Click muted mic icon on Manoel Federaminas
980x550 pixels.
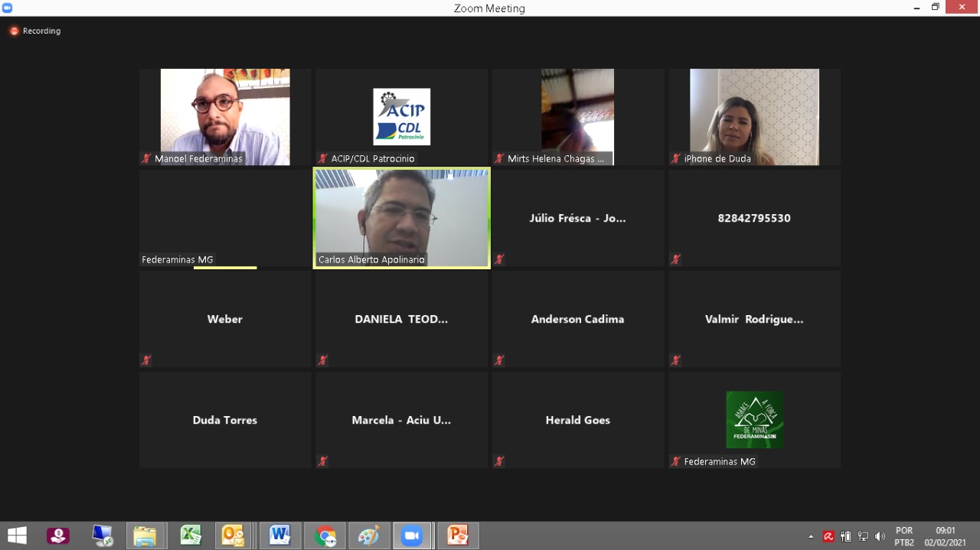click(146, 159)
